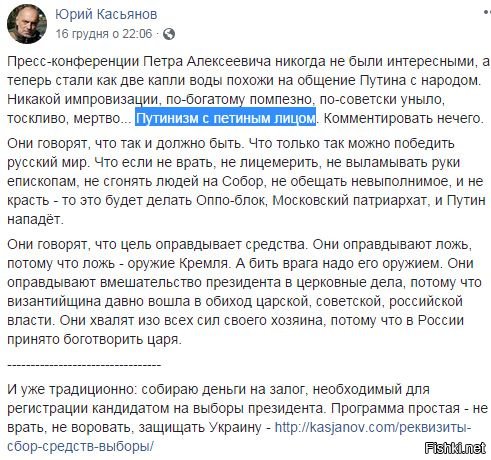This screenshot has width=491, height=460.
Task: Open the Юрий Касьянов author name link
Action: (106, 14)
